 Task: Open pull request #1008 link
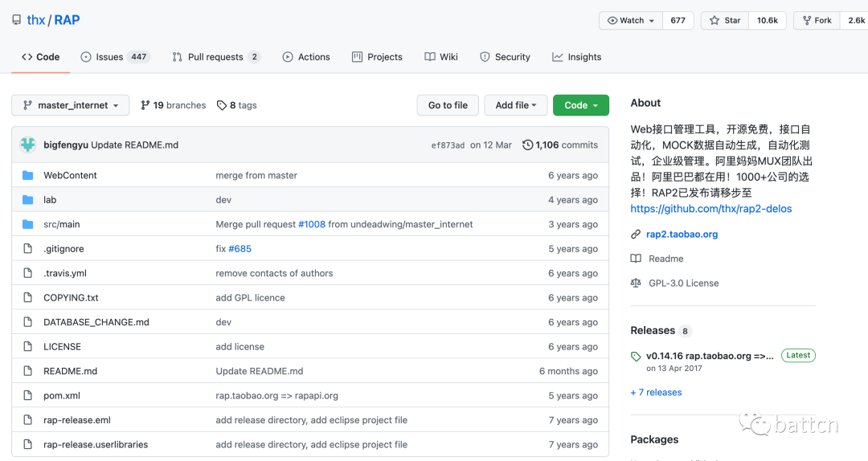(312, 224)
